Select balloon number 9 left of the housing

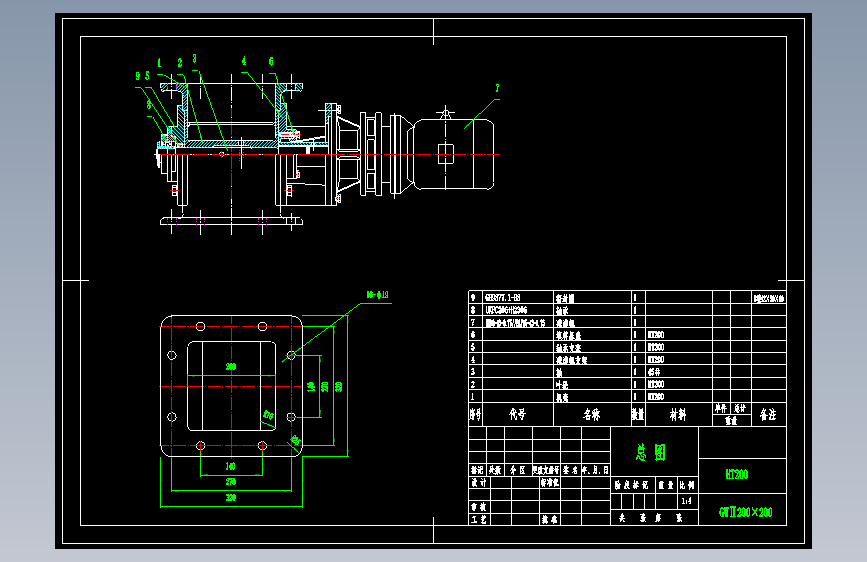pyautogui.click(x=138, y=76)
